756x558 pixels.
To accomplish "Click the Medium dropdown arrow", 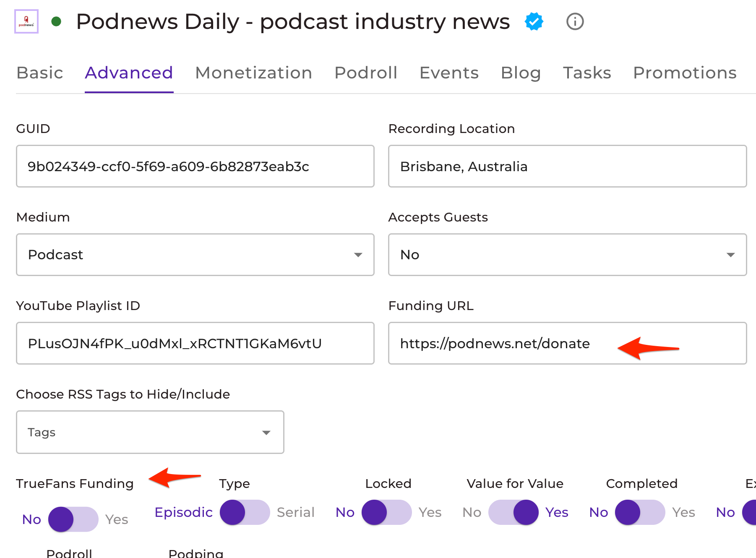I will click(x=358, y=255).
